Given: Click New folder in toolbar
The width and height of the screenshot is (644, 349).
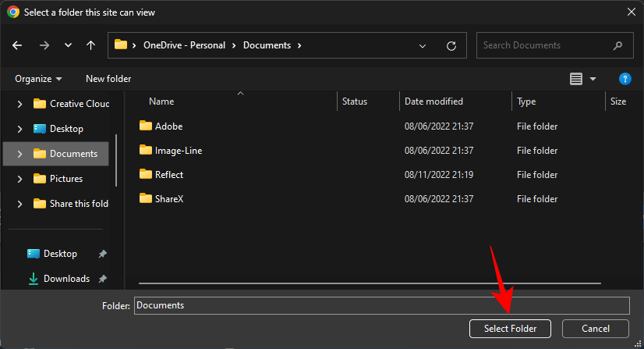Looking at the screenshot, I should click(108, 79).
